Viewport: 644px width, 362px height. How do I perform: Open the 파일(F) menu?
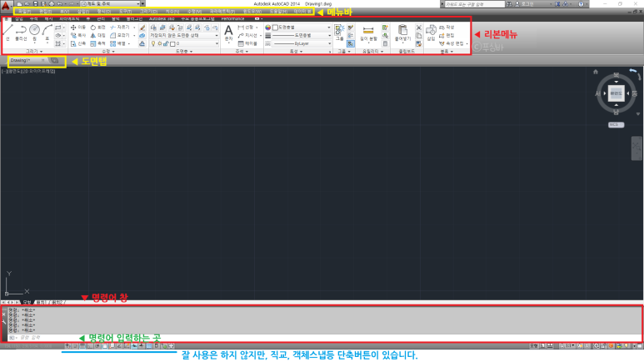(25, 12)
